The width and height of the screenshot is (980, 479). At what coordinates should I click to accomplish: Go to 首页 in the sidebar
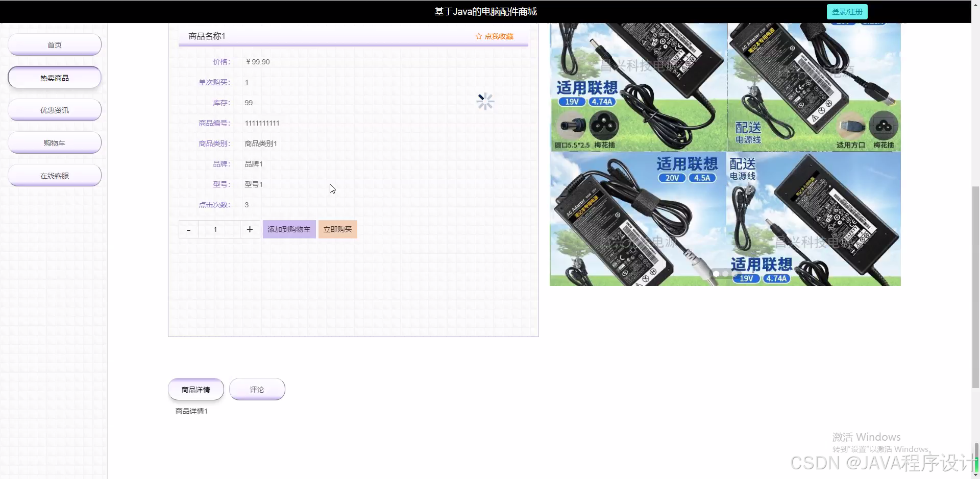pos(55,44)
